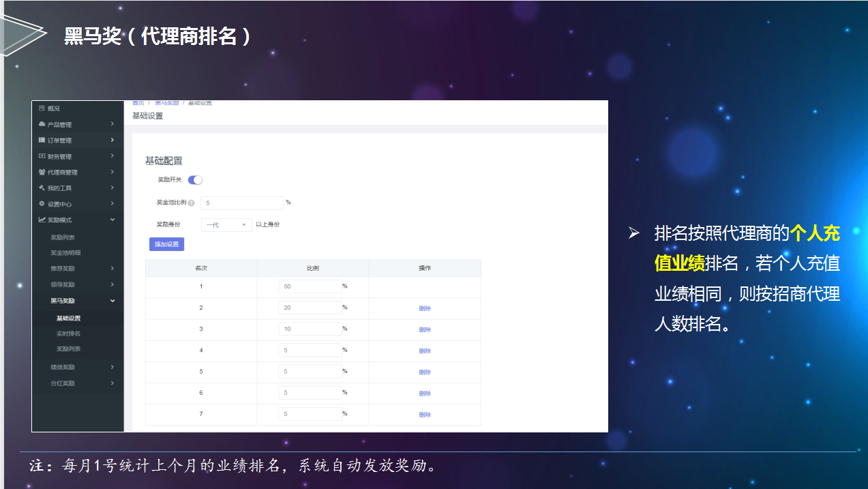Delete the rank 2 row
The width and height of the screenshot is (868, 489).
(425, 308)
